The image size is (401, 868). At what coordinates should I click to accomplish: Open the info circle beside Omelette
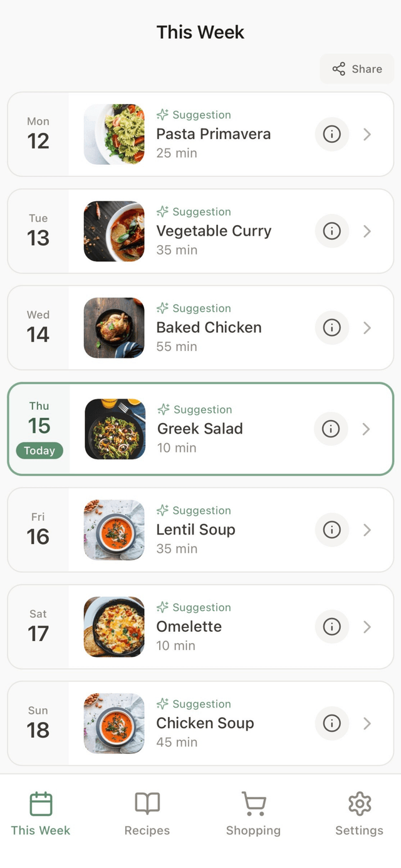point(331,627)
